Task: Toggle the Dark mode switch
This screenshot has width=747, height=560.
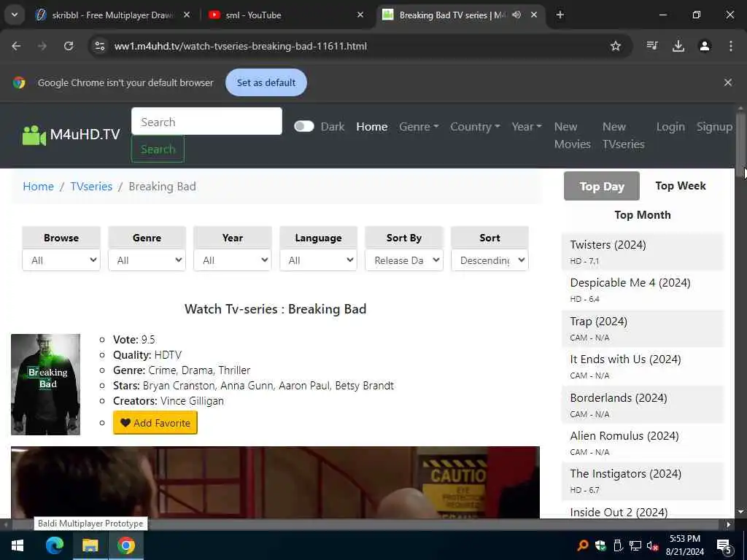Action: 304,126
